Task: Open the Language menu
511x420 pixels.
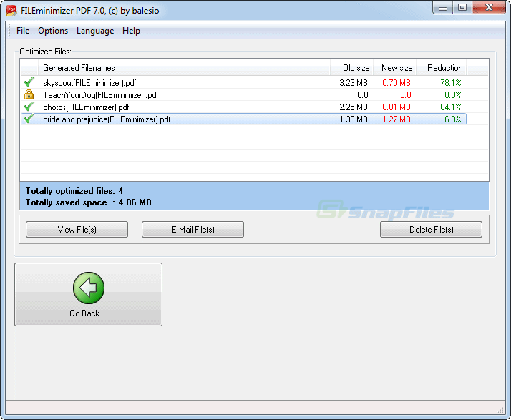Action: (95, 31)
